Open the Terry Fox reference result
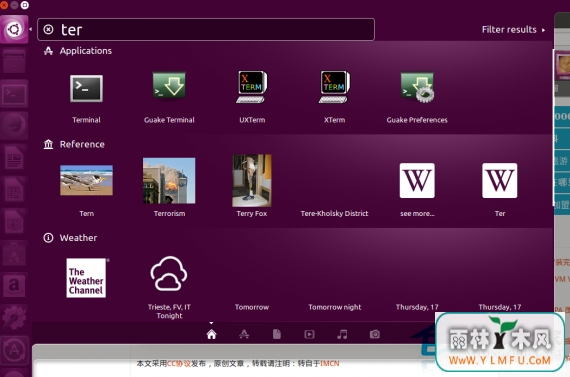The image size is (570, 377). [252, 180]
